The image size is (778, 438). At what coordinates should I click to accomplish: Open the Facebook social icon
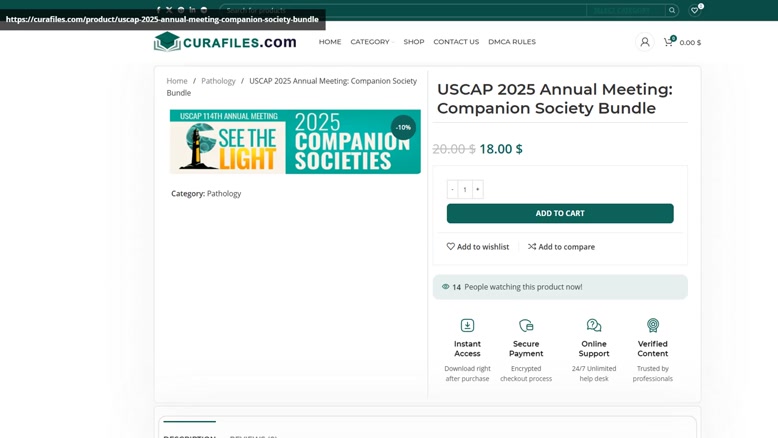158,9
